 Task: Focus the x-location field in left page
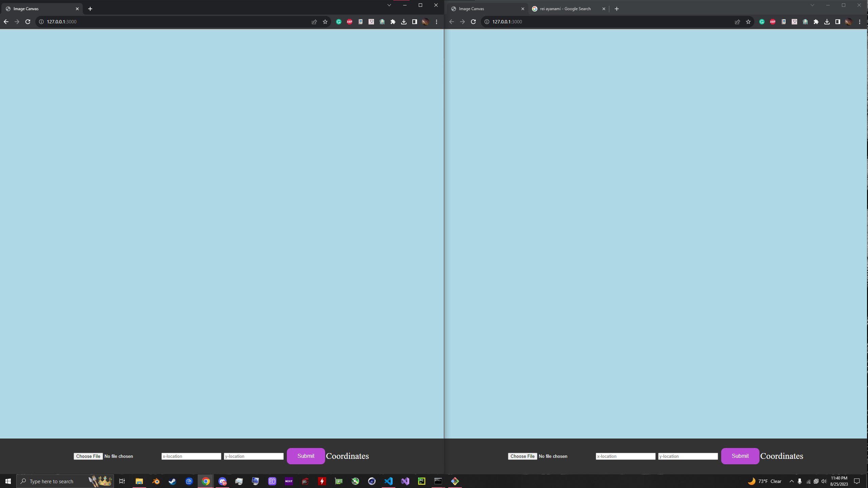191,456
